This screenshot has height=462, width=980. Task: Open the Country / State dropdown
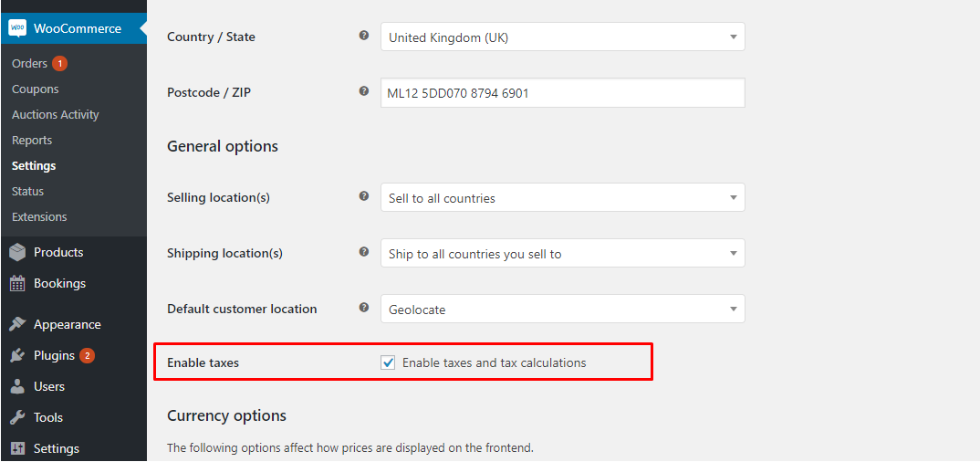(562, 37)
